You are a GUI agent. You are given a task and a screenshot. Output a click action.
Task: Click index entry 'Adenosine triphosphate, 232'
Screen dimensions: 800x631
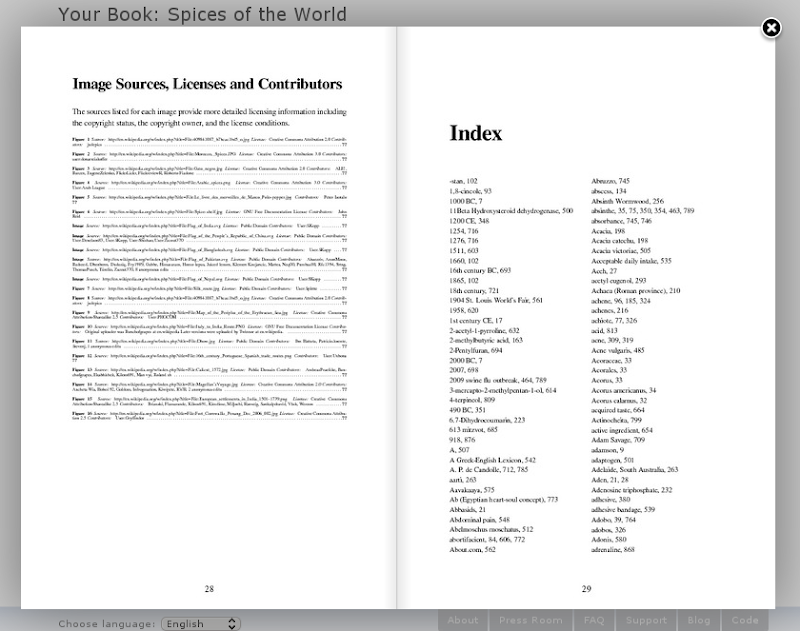coord(632,490)
